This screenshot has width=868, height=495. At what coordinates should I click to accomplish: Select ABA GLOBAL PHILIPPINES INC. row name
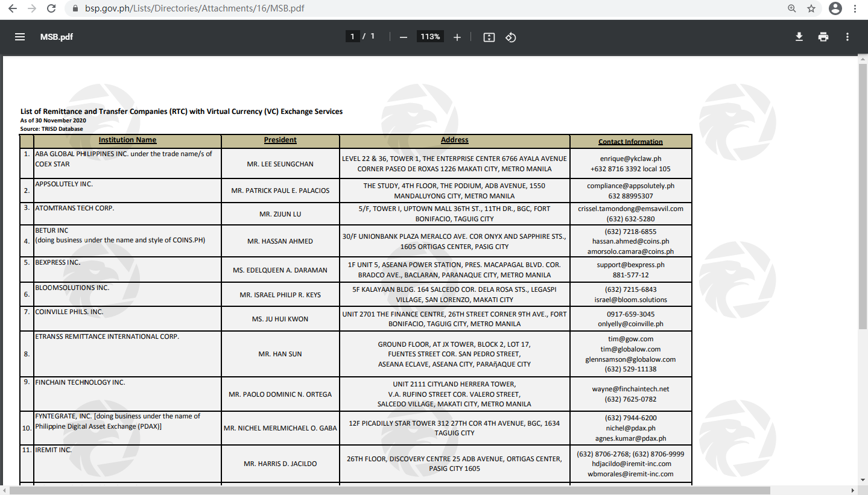pos(124,159)
